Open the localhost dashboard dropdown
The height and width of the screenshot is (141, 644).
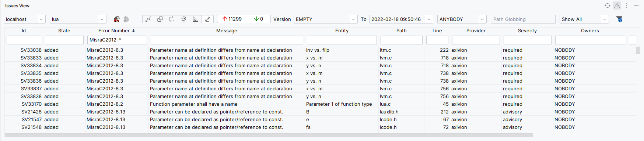25,19
